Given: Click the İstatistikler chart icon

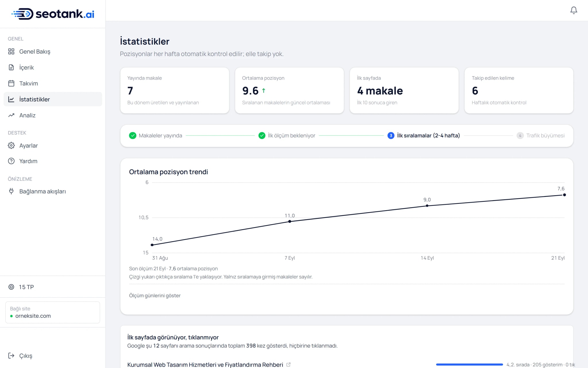Looking at the screenshot, I should (x=11, y=99).
